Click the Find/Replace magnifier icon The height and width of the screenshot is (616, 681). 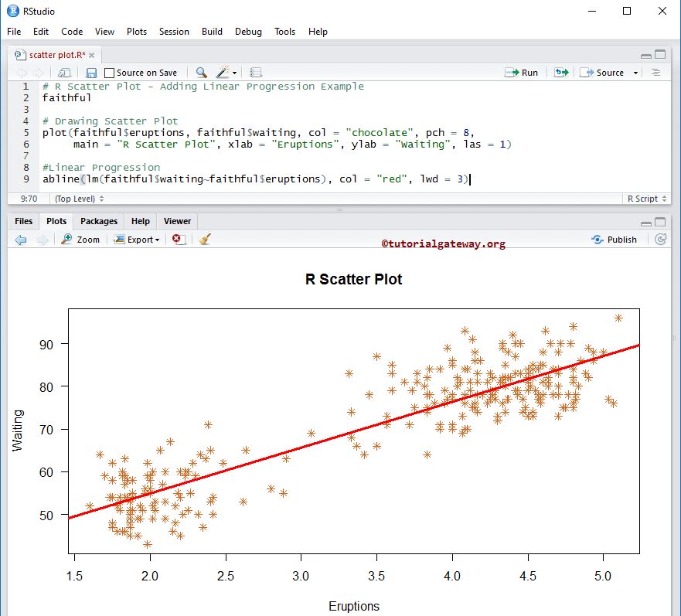click(200, 71)
